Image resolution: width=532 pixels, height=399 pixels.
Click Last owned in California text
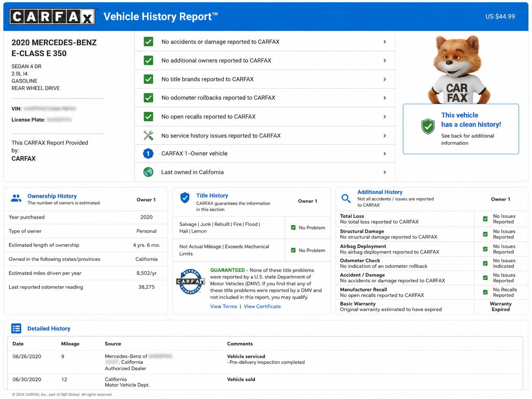point(193,172)
